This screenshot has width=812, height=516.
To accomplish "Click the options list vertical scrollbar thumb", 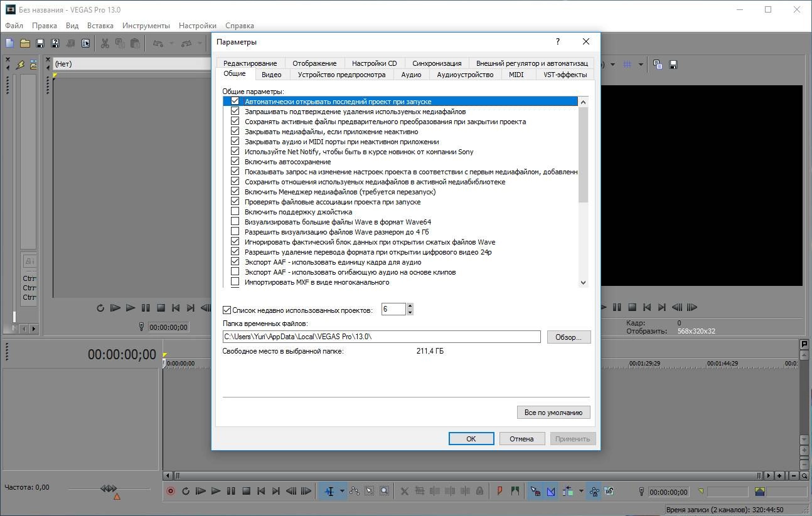I will [x=583, y=154].
